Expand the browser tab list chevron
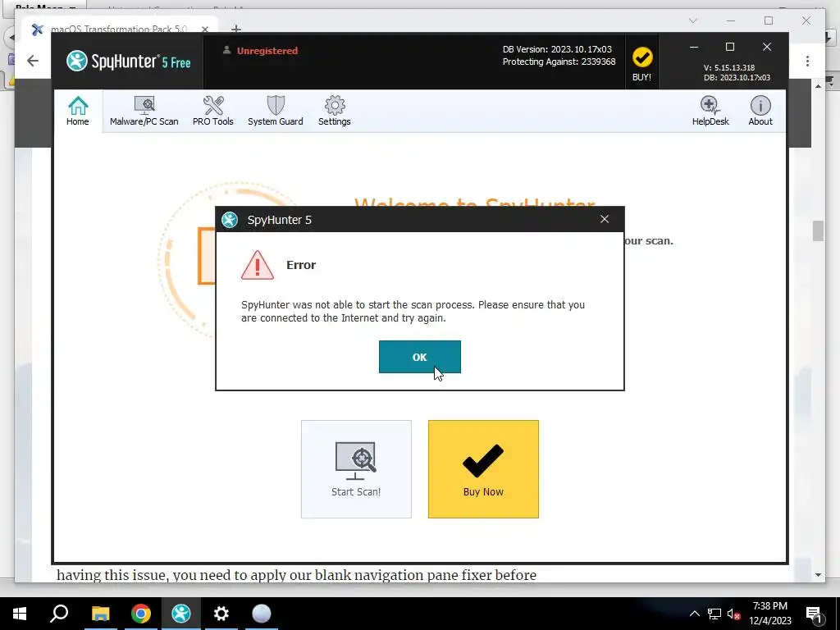 click(x=693, y=21)
